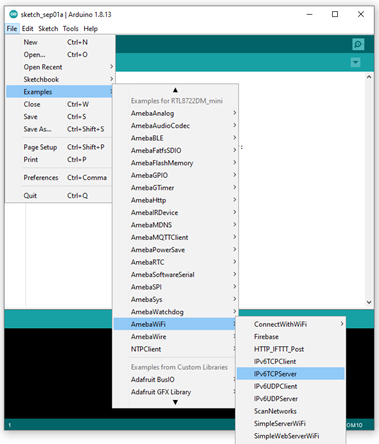Open the IPv6TCPClient example
This screenshot has height=444, width=379.
pyautogui.click(x=291, y=361)
